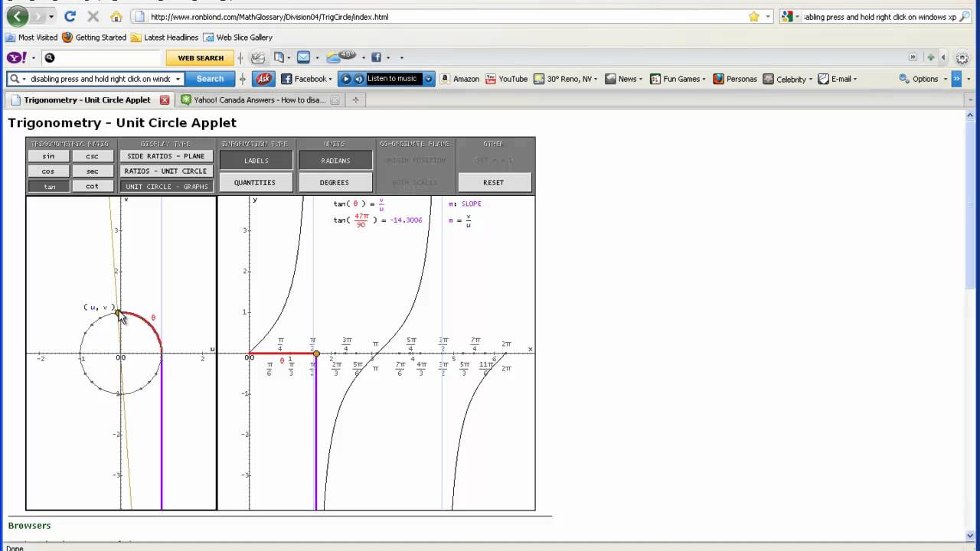
Task: Click the red Ask logo icon
Action: click(263, 79)
